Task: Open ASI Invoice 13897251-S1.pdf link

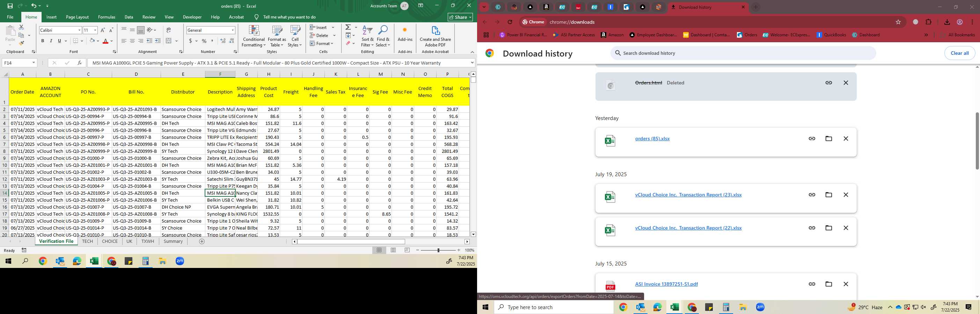Action: (x=666, y=284)
